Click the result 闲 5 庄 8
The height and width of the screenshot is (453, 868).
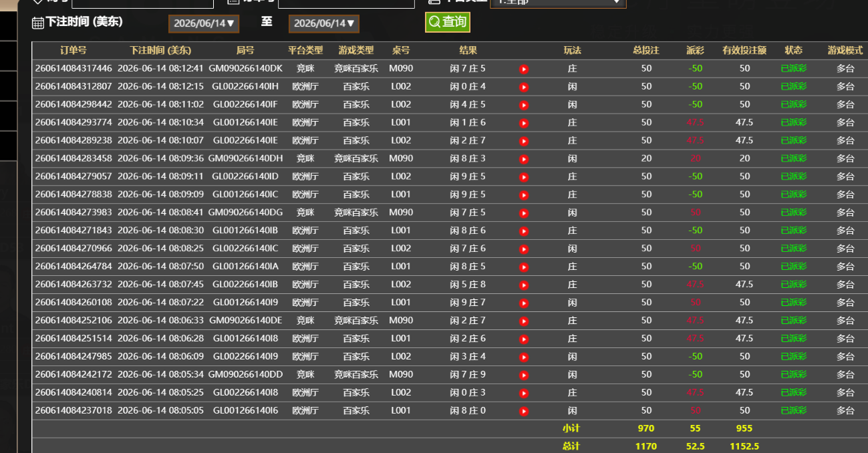coord(468,284)
